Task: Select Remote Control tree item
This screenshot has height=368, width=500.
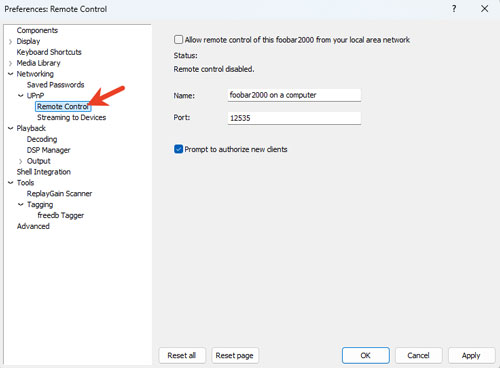Action: click(63, 106)
